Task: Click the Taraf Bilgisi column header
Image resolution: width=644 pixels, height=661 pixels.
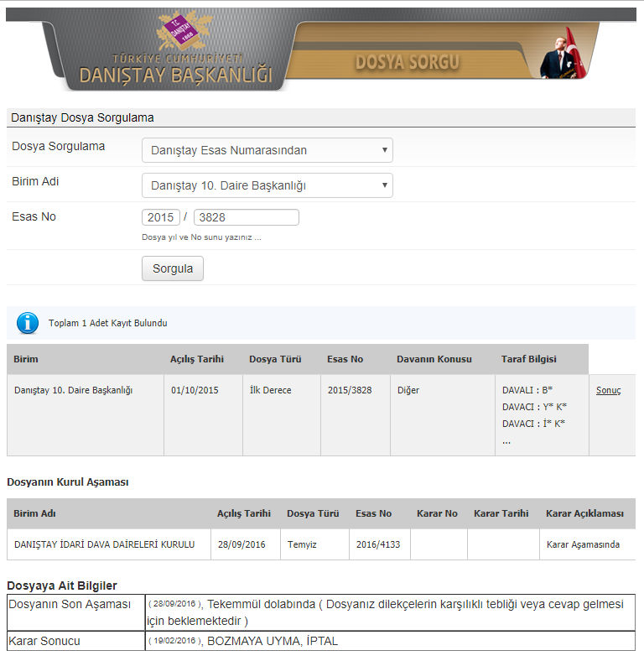Action: (x=528, y=359)
